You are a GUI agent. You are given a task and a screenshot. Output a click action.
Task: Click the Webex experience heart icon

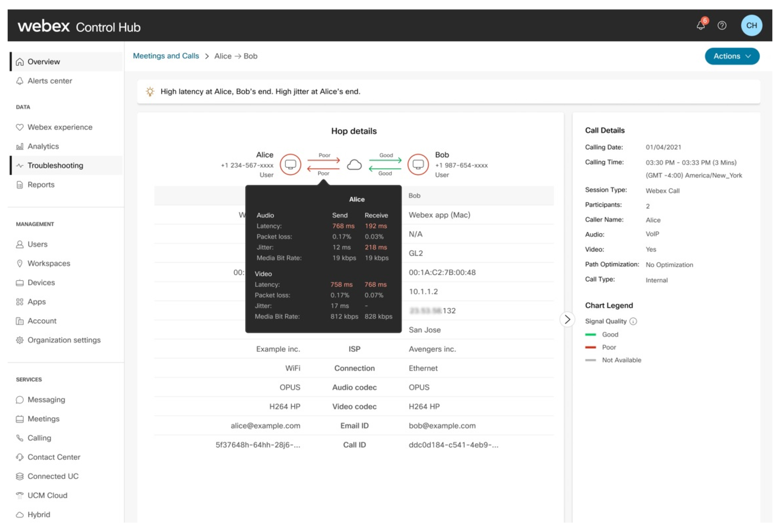tap(20, 127)
